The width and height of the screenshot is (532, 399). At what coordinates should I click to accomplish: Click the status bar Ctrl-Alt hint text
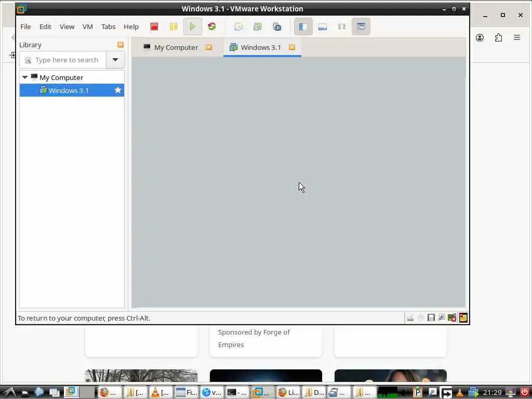pyautogui.click(x=84, y=318)
